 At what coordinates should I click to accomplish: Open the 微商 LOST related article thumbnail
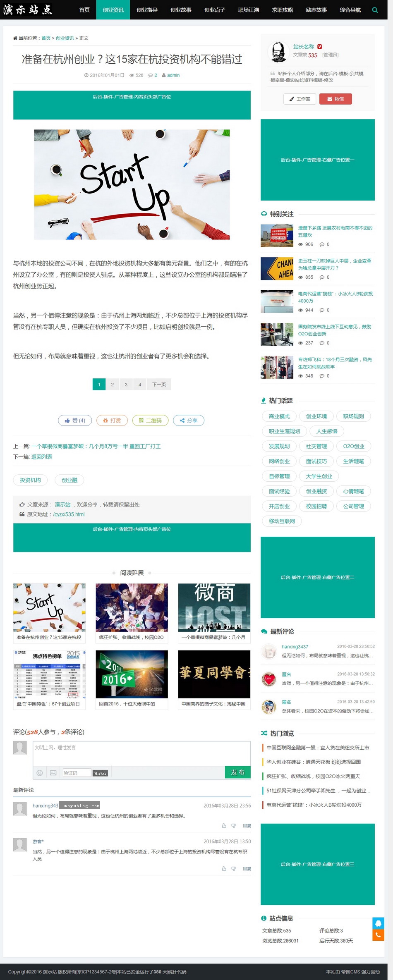click(x=214, y=607)
